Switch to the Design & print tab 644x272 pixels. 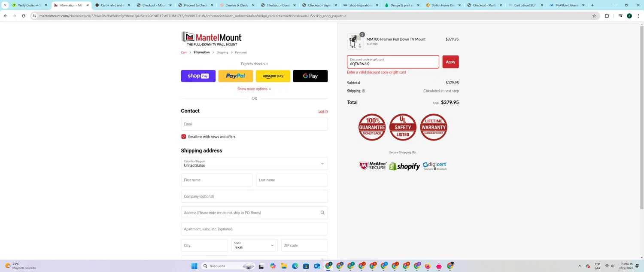pyautogui.click(x=402, y=5)
